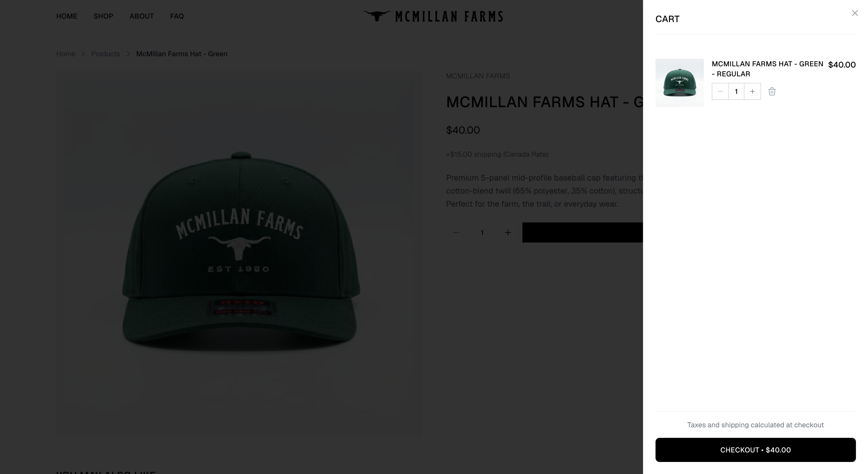868x474 pixels.
Task: Open the About page link
Action: (x=141, y=16)
